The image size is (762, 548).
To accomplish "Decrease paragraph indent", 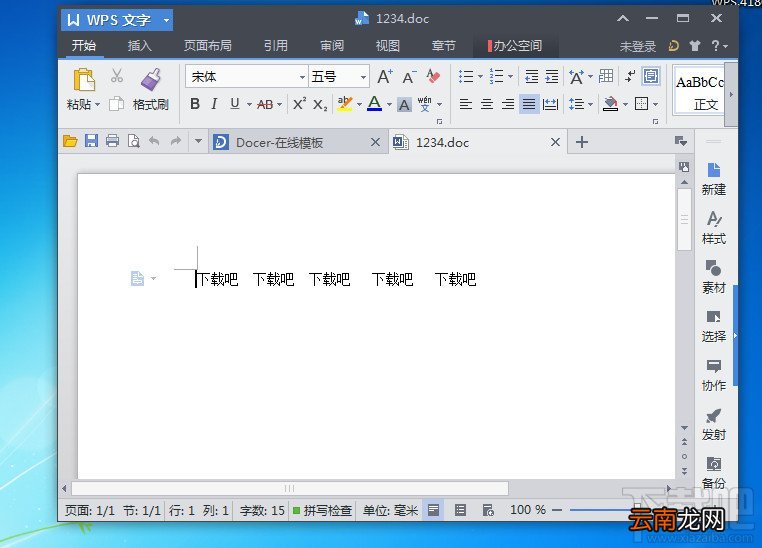I will (x=531, y=76).
